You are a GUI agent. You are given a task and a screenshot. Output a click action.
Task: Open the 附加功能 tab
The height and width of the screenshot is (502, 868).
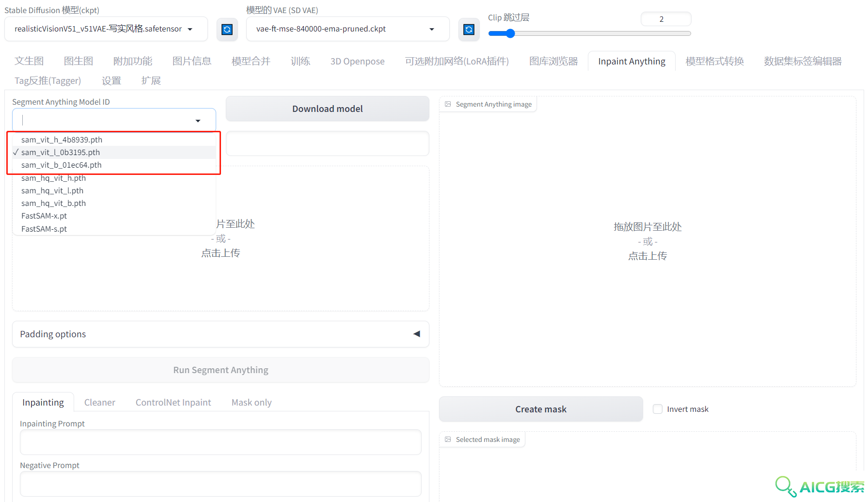tap(133, 61)
